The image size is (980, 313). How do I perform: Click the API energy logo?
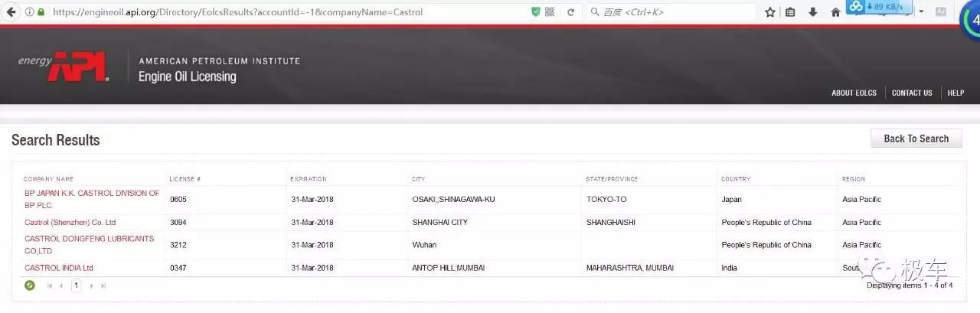point(64,67)
